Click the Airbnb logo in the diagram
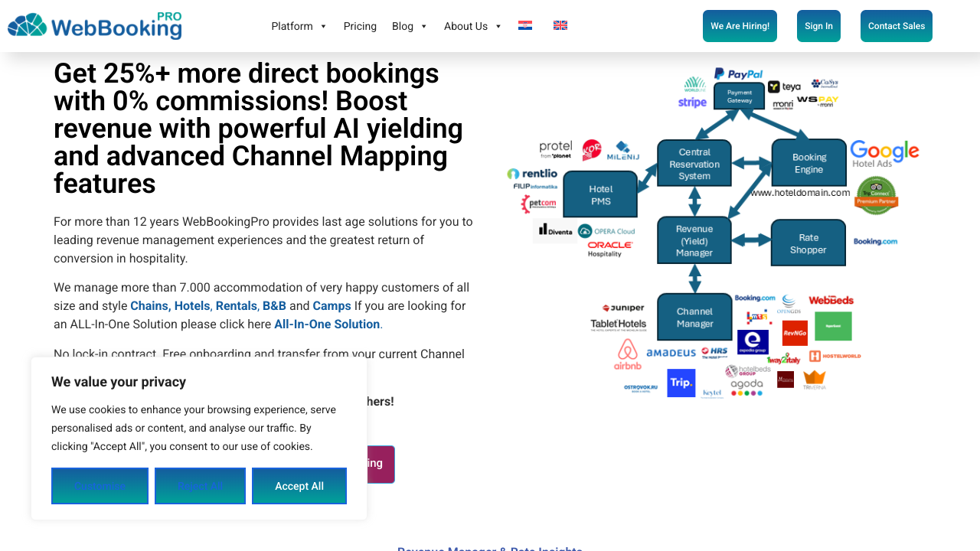 [x=627, y=354]
